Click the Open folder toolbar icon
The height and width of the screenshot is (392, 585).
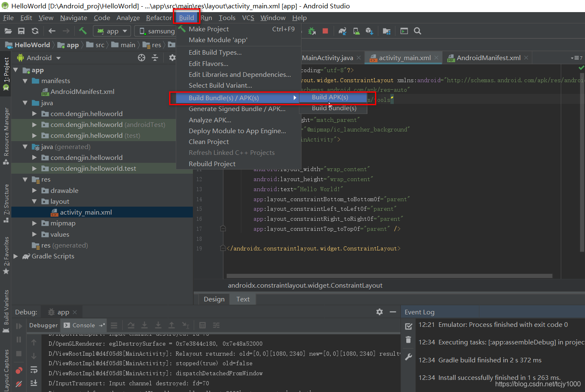pyautogui.click(x=8, y=31)
